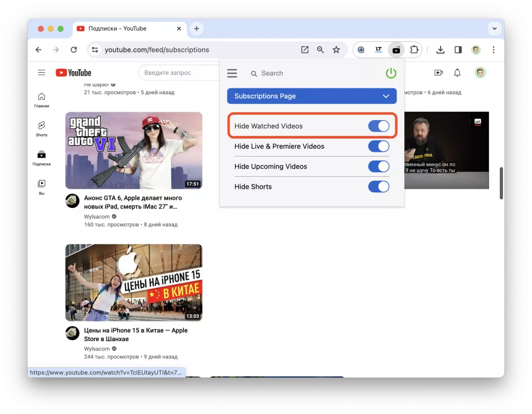Click the tab list chevron near traffic lights

(494, 29)
